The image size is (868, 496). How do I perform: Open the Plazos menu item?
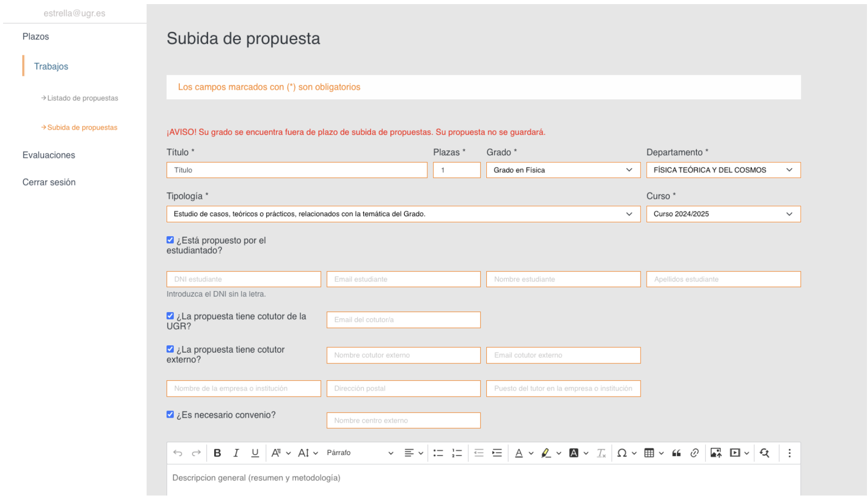(36, 36)
